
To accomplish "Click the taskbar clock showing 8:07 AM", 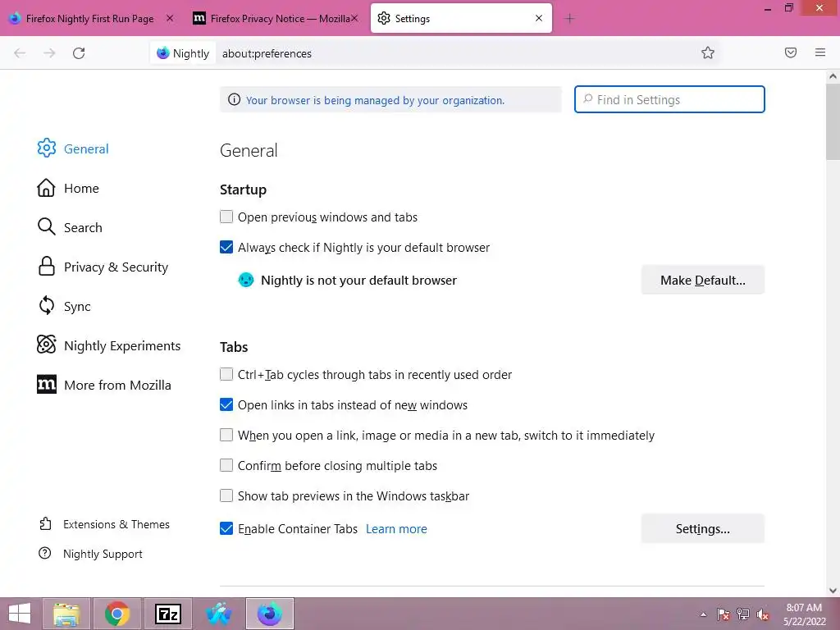I will click(x=804, y=614).
